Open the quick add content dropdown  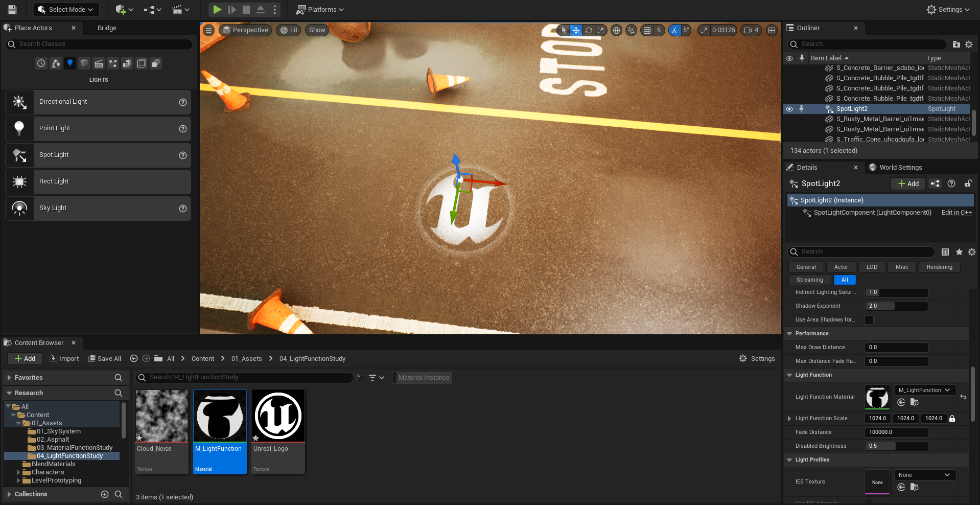pos(124,9)
